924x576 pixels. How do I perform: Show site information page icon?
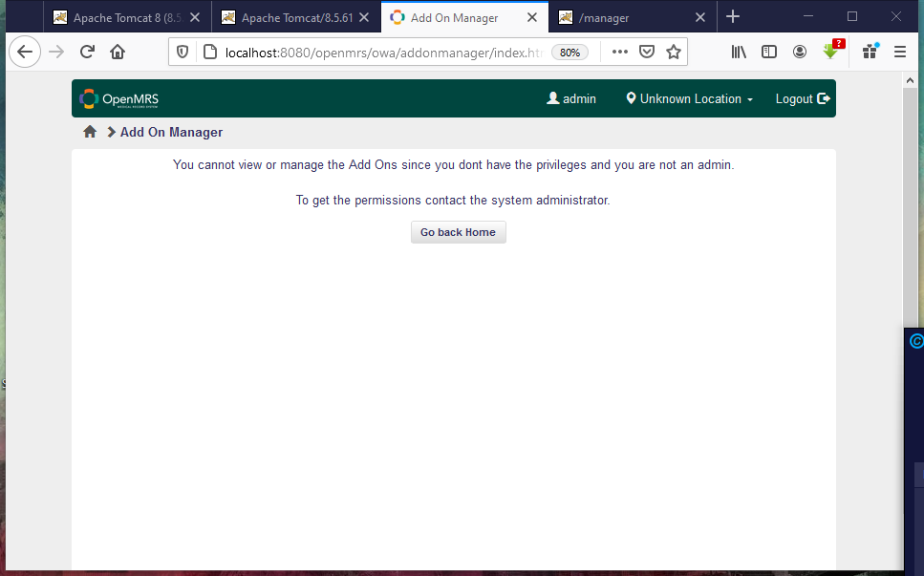[x=210, y=53]
